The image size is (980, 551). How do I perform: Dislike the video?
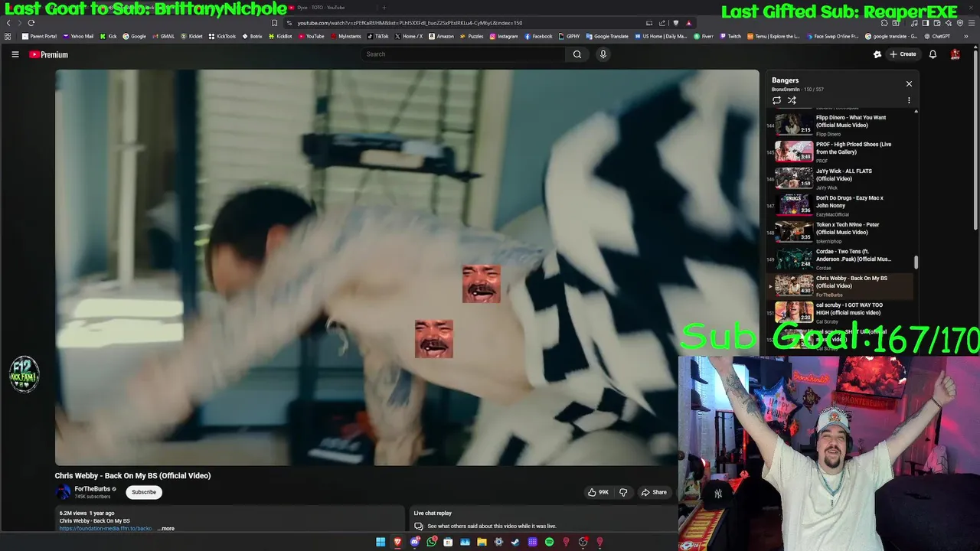pyautogui.click(x=623, y=492)
